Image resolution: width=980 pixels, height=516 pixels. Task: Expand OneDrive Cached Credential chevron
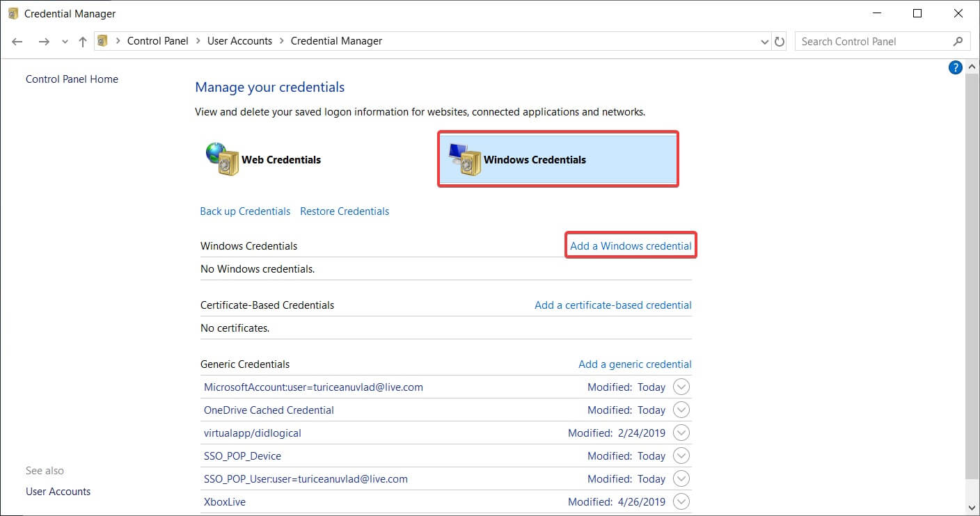pyautogui.click(x=681, y=410)
